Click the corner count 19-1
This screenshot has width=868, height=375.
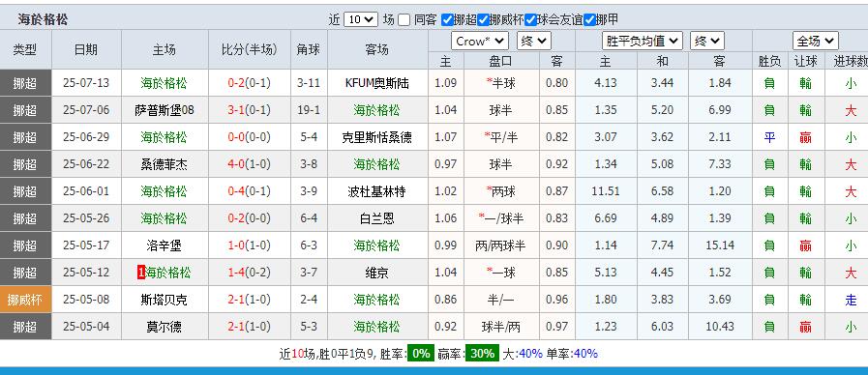[x=309, y=110]
